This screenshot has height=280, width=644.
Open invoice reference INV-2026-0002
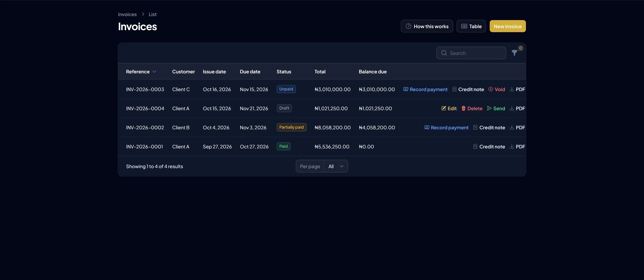(145, 127)
